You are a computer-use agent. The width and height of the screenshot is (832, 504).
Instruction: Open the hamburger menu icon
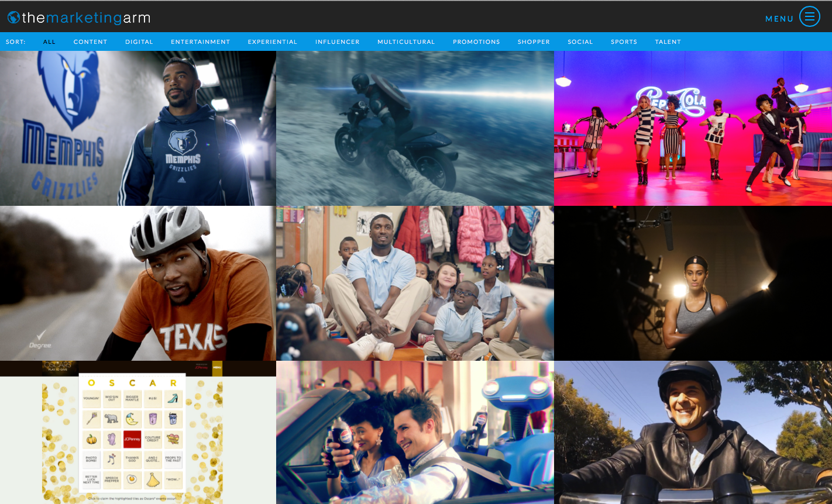click(x=810, y=17)
